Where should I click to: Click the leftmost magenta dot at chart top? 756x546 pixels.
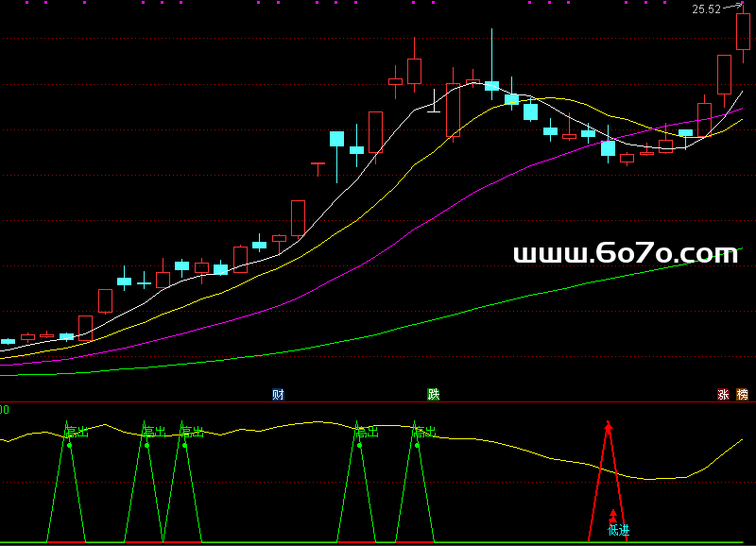tap(26, 3)
